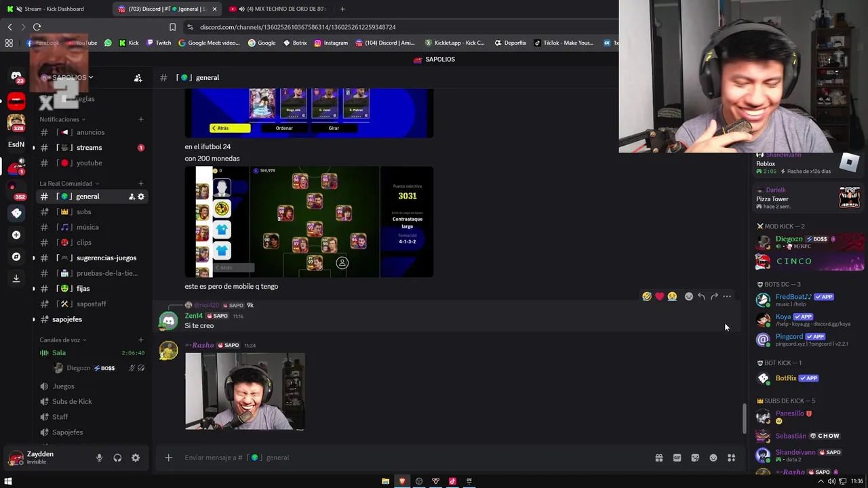Join the Staff voice channel
The height and width of the screenshot is (488, 868).
(92, 417)
